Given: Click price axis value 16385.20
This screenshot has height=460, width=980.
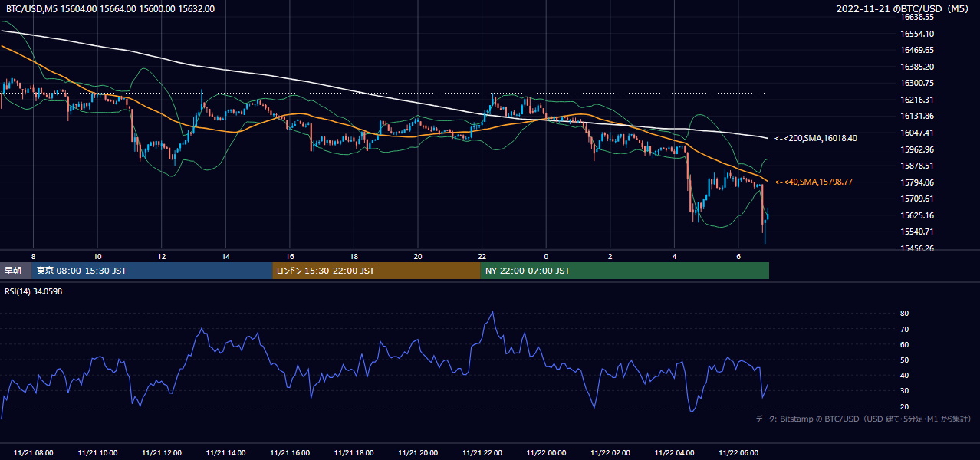Looking at the screenshot, I should pyautogui.click(x=917, y=67).
